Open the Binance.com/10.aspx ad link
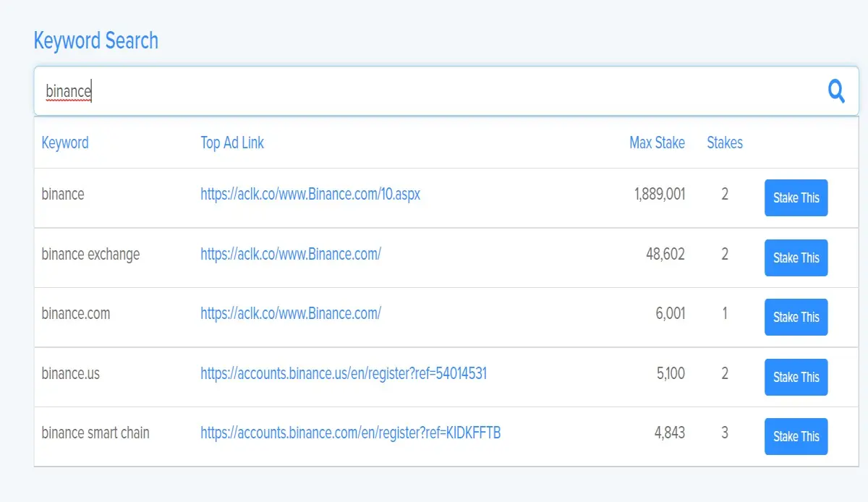 click(x=310, y=195)
